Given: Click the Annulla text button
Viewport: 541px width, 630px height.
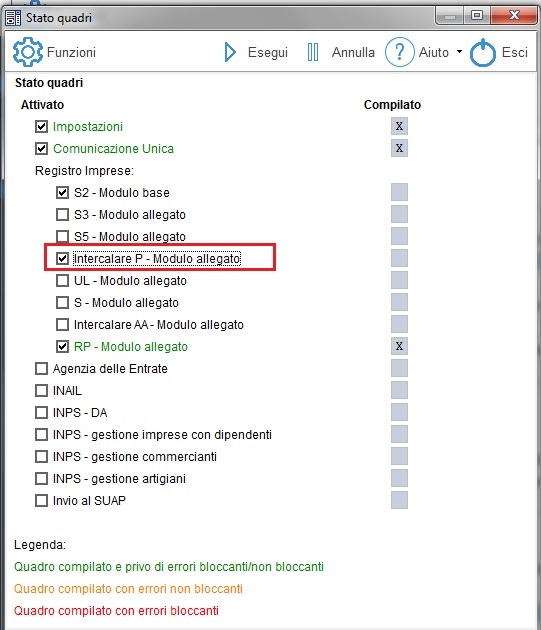Looking at the screenshot, I should click(x=353, y=52).
